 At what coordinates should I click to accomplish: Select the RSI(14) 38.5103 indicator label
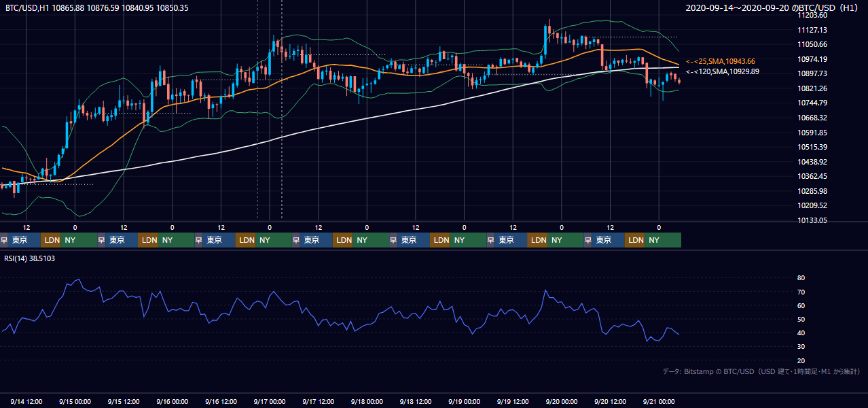click(30, 258)
